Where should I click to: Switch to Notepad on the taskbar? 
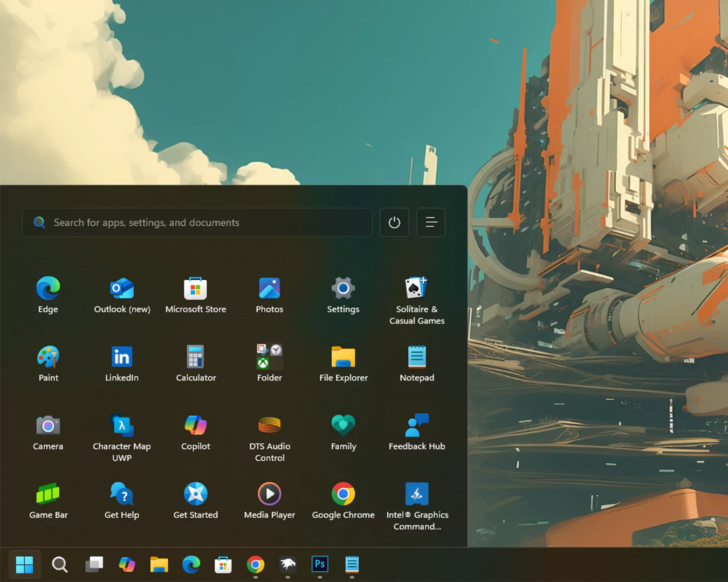click(x=352, y=564)
